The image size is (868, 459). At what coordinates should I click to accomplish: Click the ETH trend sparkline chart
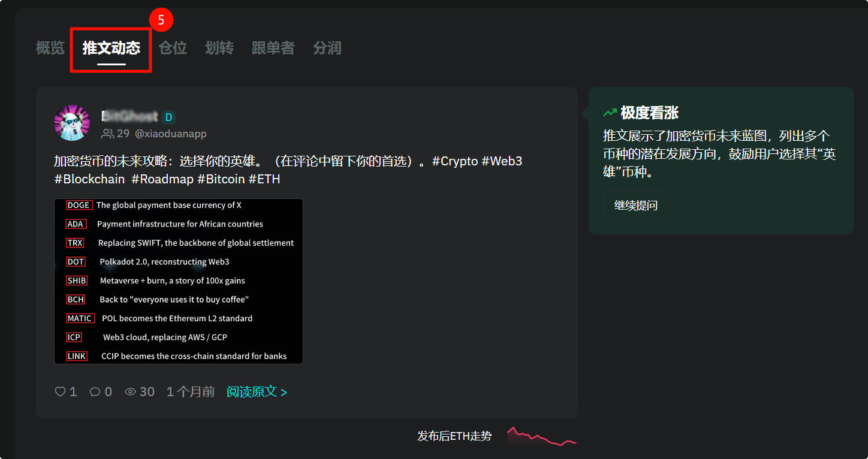click(x=541, y=436)
